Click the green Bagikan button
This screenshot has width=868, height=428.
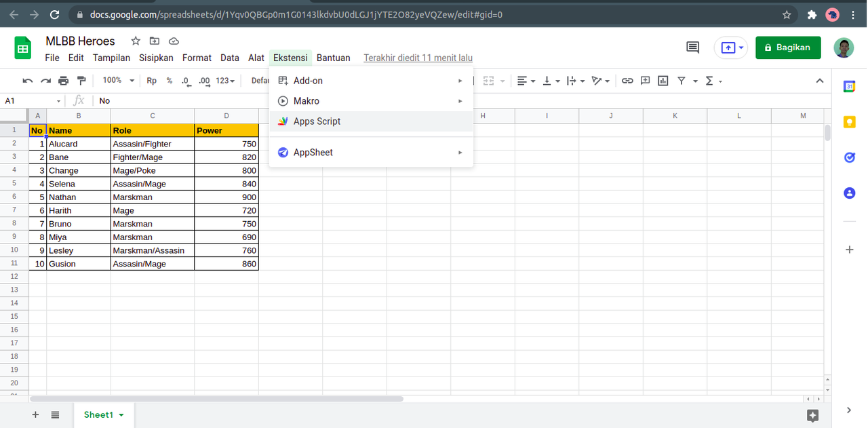point(788,47)
